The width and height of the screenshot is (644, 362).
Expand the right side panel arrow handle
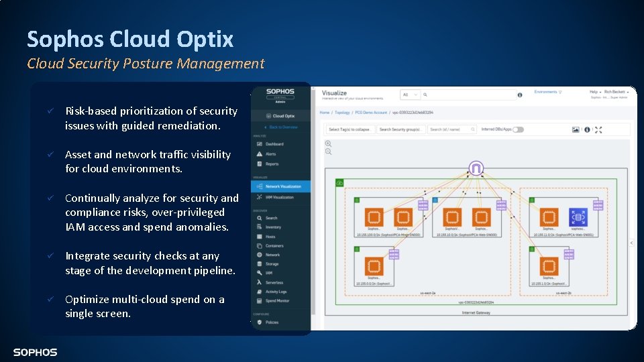coord(631,243)
